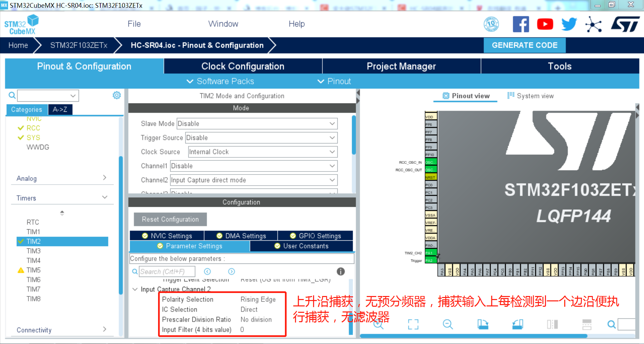
Task: Click the GENERATE CODE button
Action: click(525, 45)
